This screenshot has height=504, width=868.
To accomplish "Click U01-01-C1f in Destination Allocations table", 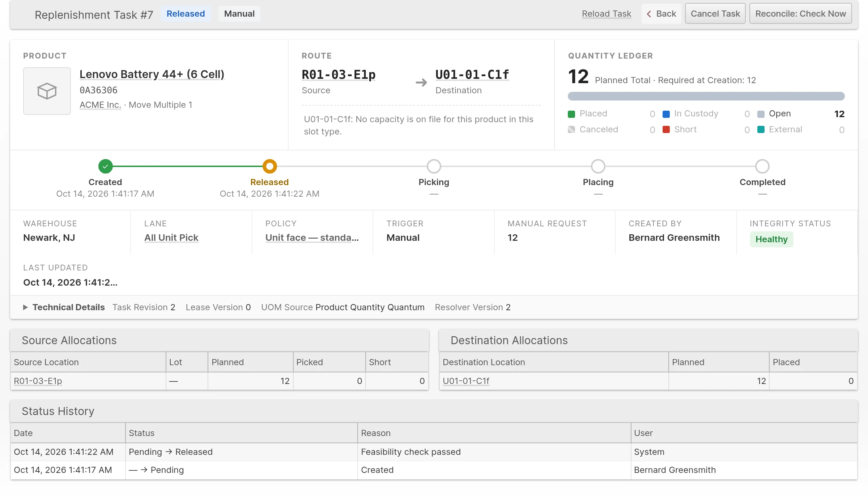I will coord(466,381).
